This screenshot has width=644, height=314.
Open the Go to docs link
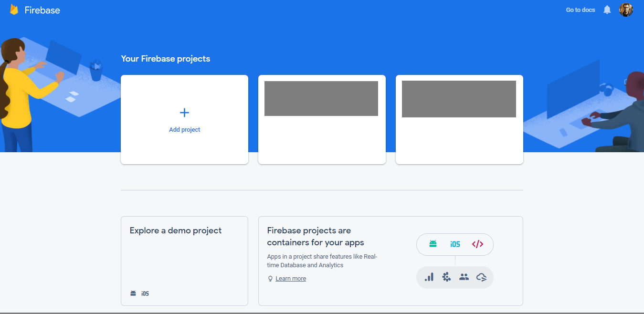click(x=581, y=10)
